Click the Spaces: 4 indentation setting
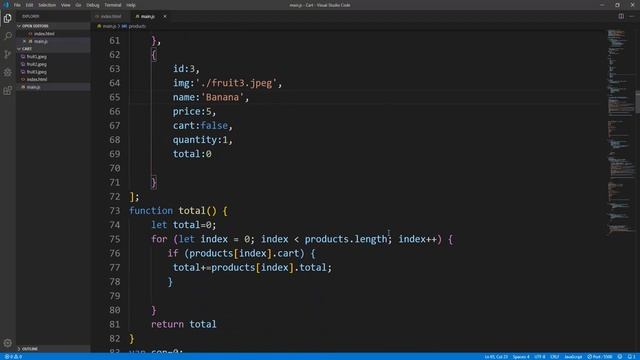 521,357
